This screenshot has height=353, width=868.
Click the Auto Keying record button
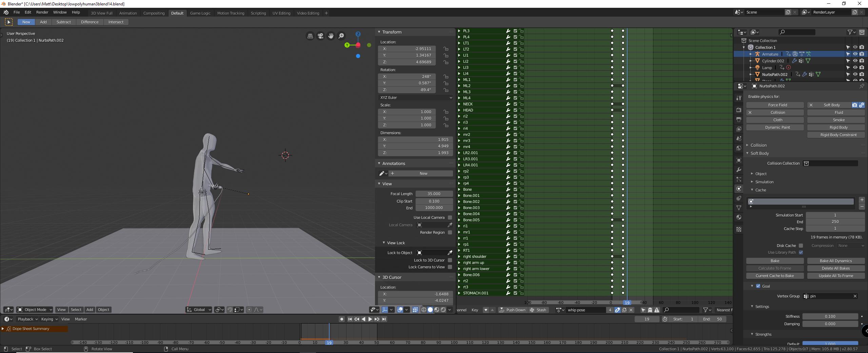point(341,319)
